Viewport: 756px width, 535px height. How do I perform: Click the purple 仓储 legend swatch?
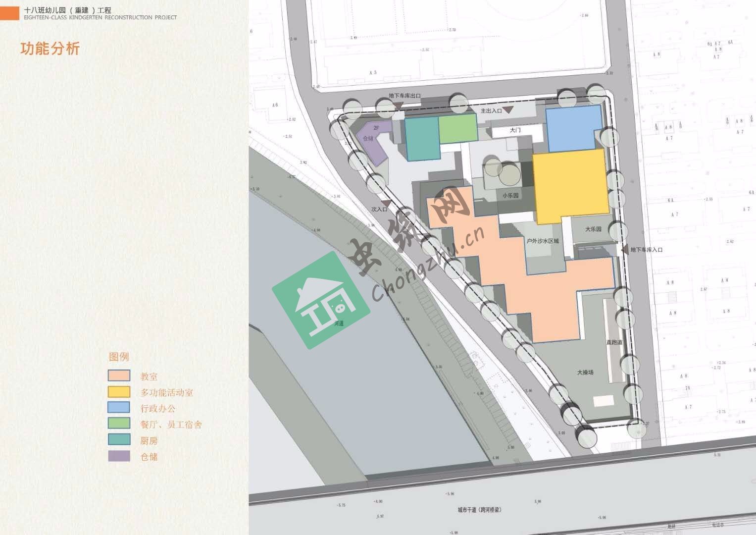pyautogui.click(x=119, y=456)
